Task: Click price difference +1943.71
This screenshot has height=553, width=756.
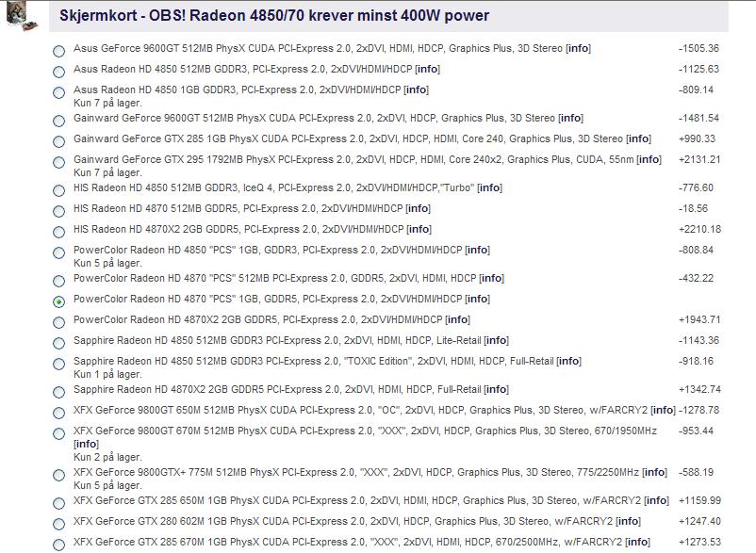Action: (x=699, y=319)
